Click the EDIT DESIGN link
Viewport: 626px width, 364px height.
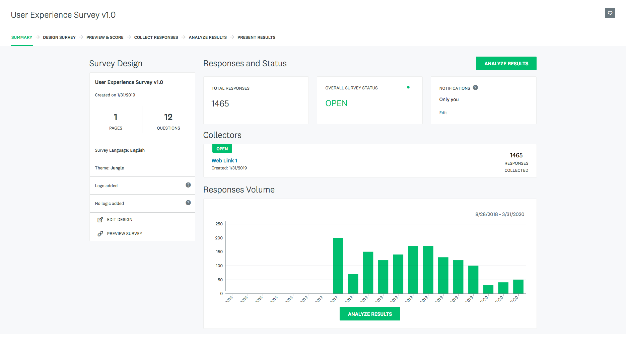tap(120, 220)
